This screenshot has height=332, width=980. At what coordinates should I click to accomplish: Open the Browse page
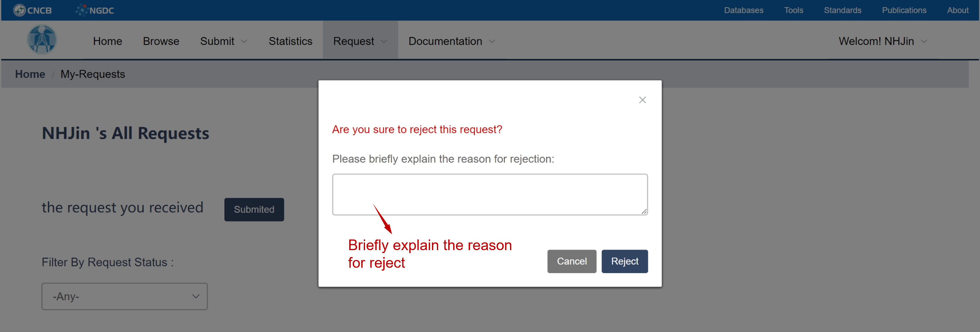[161, 41]
